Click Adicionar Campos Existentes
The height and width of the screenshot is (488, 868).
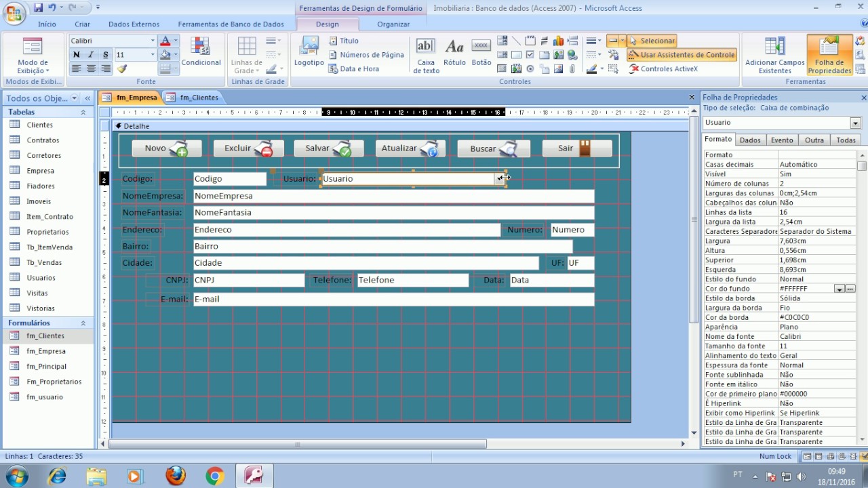tap(774, 56)
